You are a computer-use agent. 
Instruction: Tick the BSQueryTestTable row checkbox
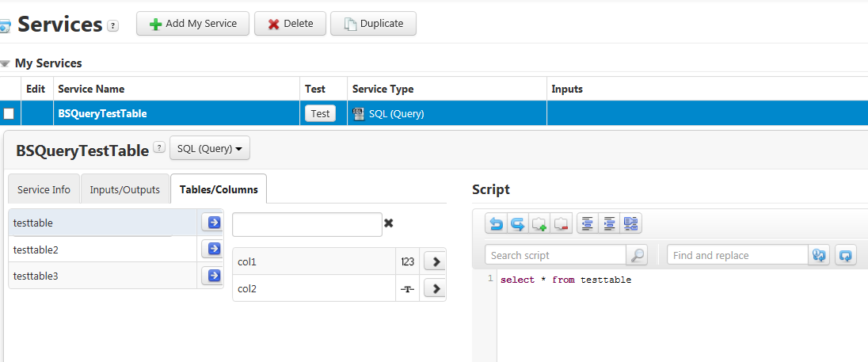point(9,114)
